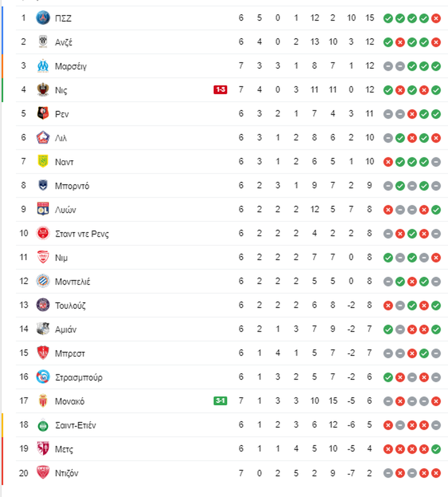This screenshot has width=448, height=497.
Task: Click the green 3-1 live score badge for Μονακό
Action: click(x=220, y=401)
